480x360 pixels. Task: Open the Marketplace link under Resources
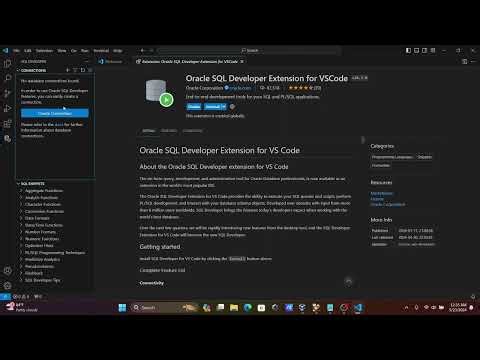coord(382,193)
